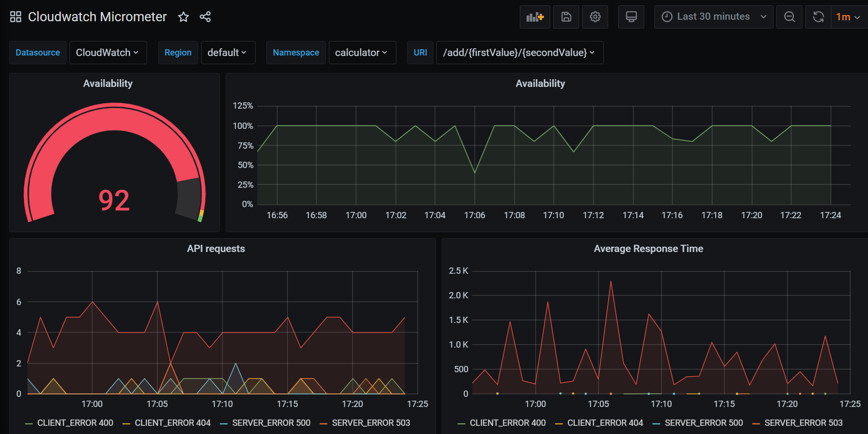Click the Namespace variable label
This screenshot has height=434, width=868.
tap(296, 53)
